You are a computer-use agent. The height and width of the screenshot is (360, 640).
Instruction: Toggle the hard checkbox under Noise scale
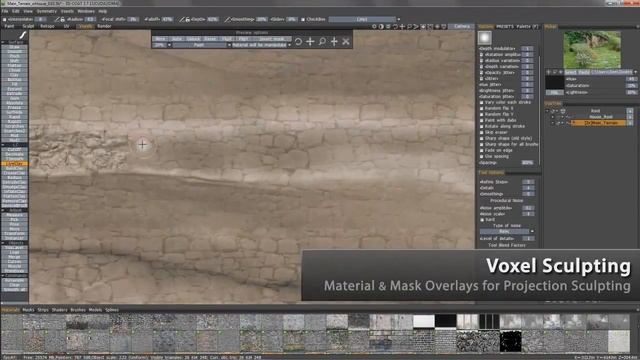(482, 220)
